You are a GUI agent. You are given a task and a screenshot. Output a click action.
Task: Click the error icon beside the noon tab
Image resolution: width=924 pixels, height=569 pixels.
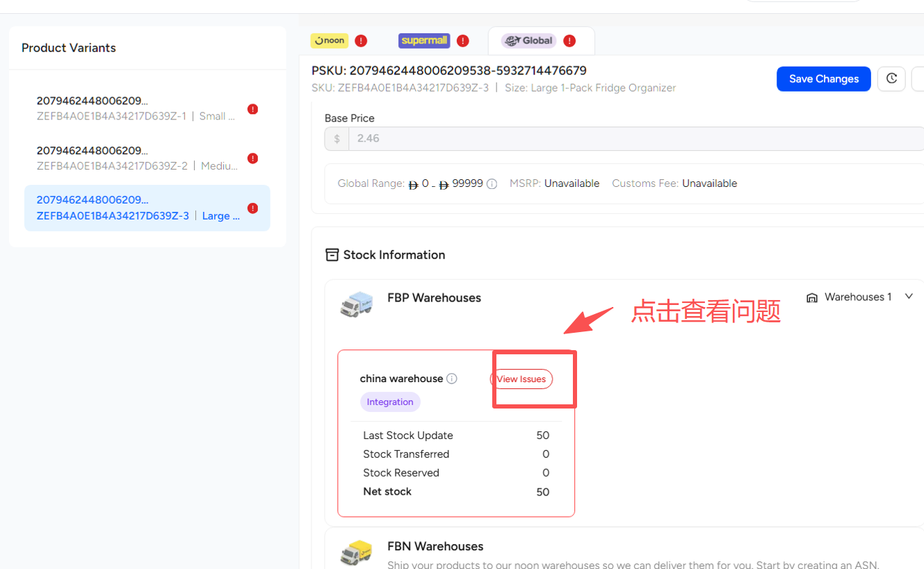(x=361, y=41)
